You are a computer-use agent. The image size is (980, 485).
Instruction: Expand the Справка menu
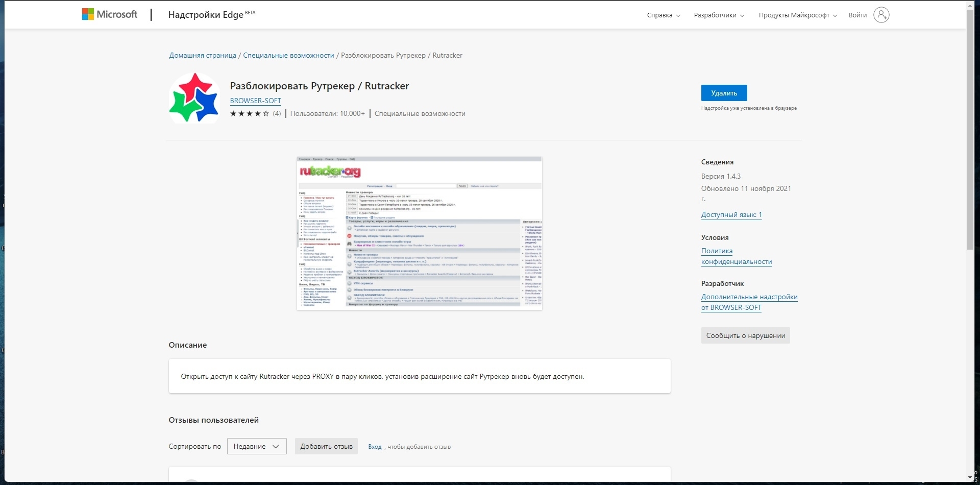point(664,15)
